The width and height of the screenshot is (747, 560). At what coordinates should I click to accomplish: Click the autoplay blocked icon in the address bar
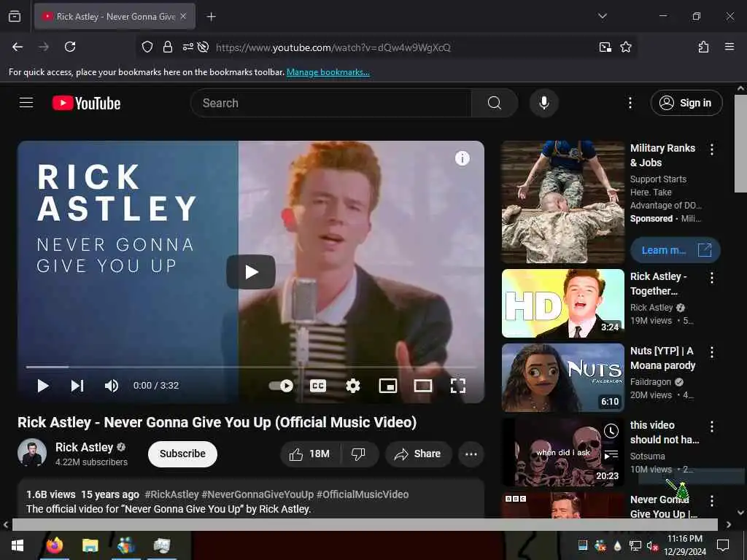203,47
